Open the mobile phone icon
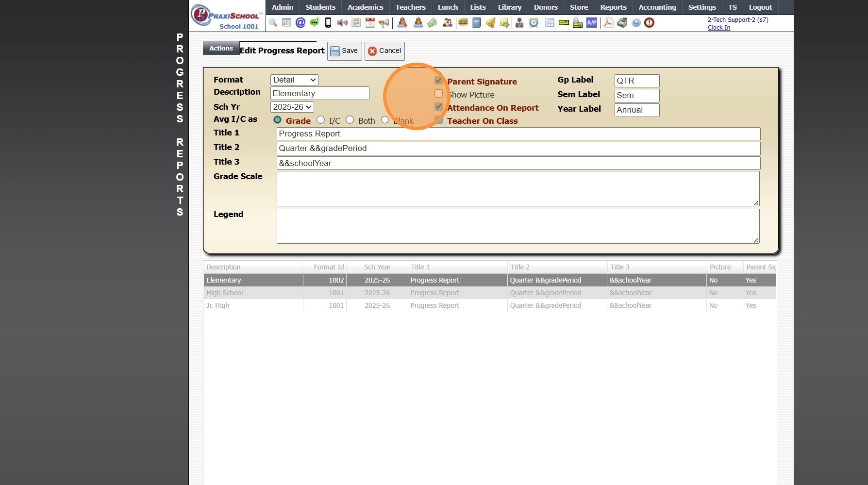The image size is (868, 485). (328, 22)
